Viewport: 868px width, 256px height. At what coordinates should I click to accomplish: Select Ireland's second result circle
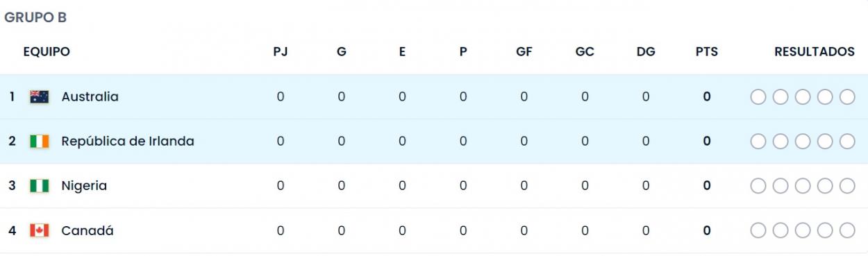click(x=781, y=142)
